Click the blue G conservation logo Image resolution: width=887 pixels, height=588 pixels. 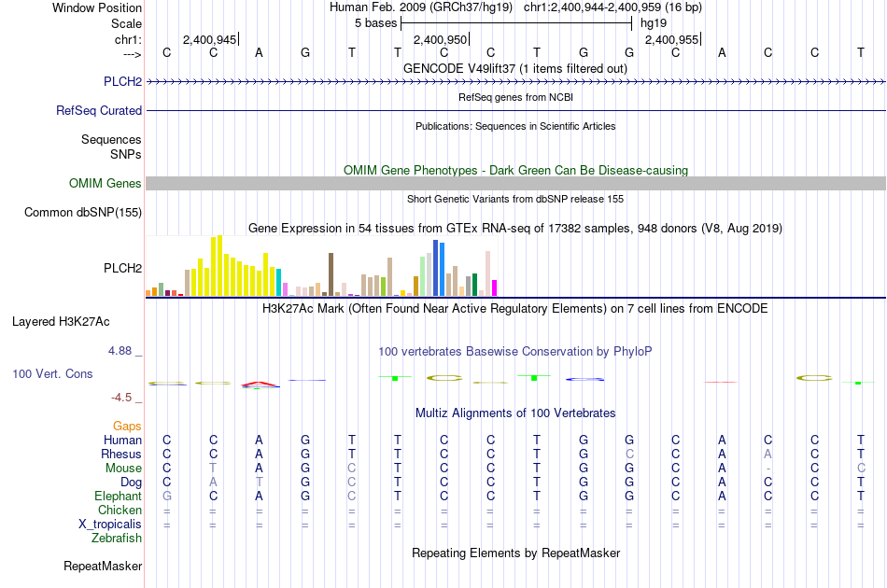point(584,379)
